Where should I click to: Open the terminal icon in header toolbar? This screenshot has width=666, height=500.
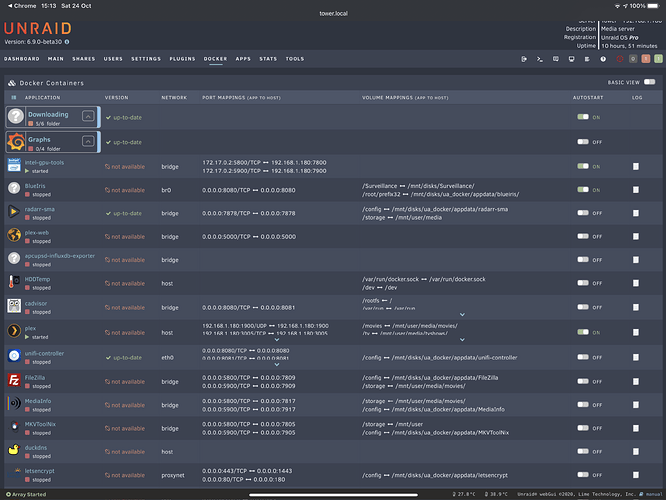click(539, 59)
